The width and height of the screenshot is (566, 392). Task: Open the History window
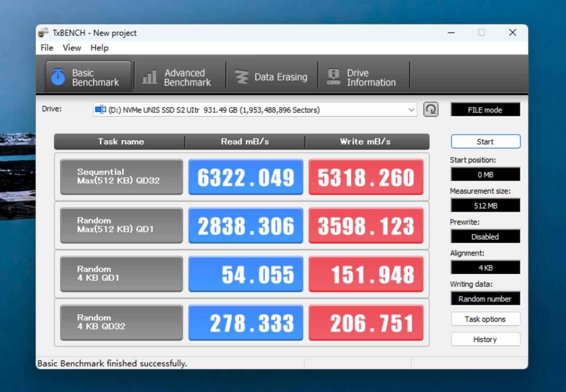[485, 339]
